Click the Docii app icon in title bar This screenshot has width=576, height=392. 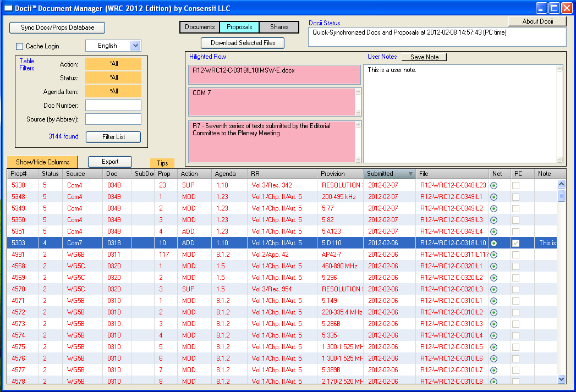[8, 8]
